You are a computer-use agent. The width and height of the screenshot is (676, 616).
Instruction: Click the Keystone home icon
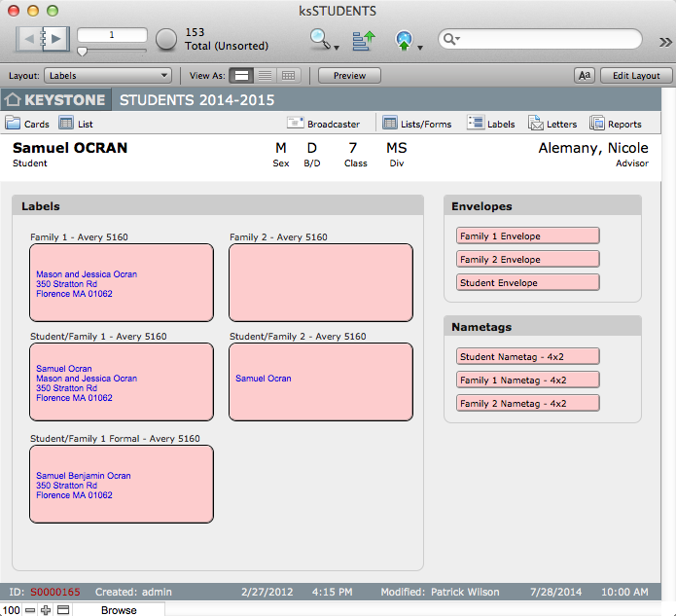pos(13,100)
